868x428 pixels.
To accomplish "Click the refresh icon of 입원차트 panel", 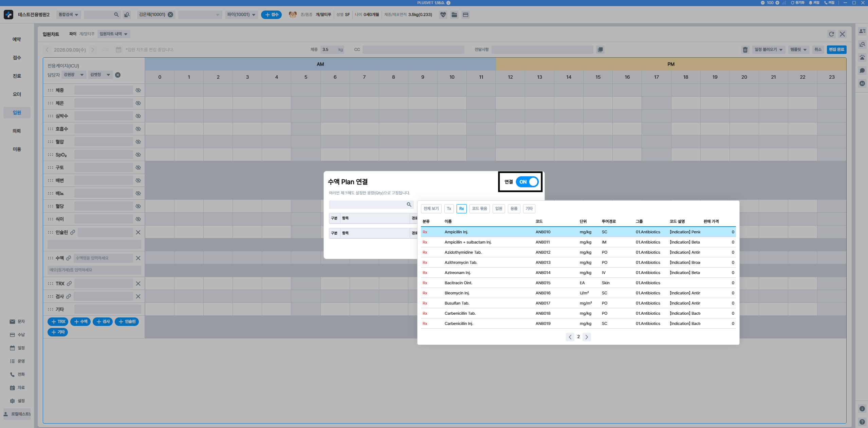I will click(x=831, y=34).
